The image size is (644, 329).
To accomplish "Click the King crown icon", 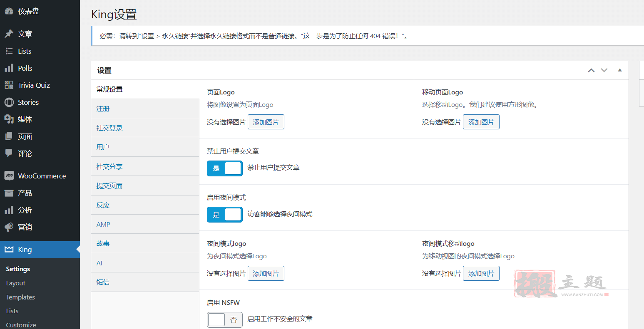I will tap(9, 250).
